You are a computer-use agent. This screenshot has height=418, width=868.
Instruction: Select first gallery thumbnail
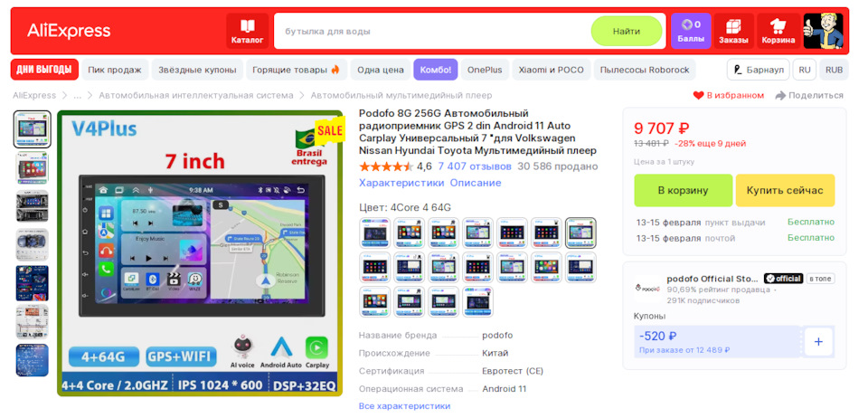pyautogui.click(x=33, y=129)
